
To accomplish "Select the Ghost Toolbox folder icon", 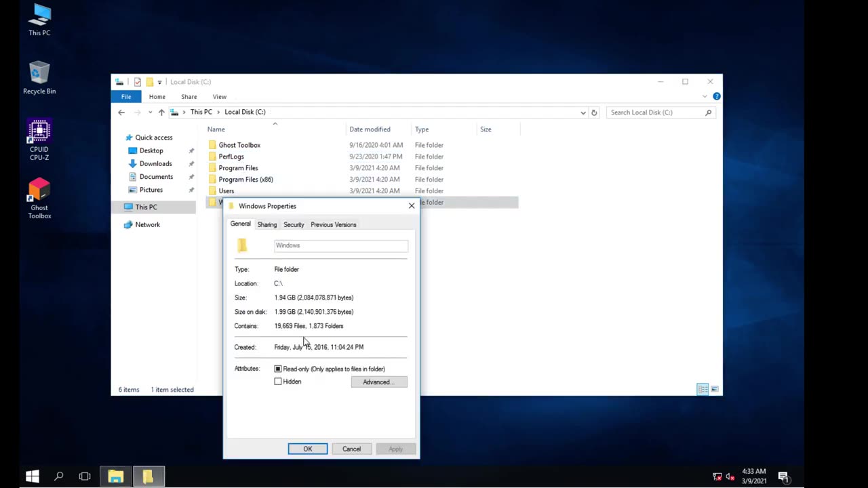I will [x=212, y=145].
